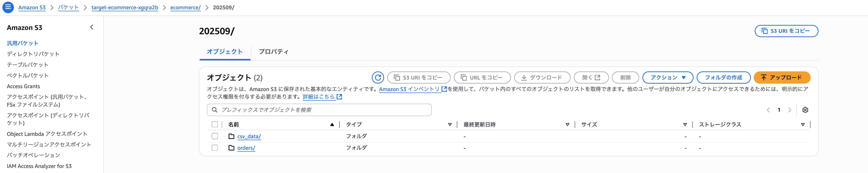Open the hamburger navigation menu icon
Image resolution: width=868 pixels, height=173 pixels.
coord(8,7)
